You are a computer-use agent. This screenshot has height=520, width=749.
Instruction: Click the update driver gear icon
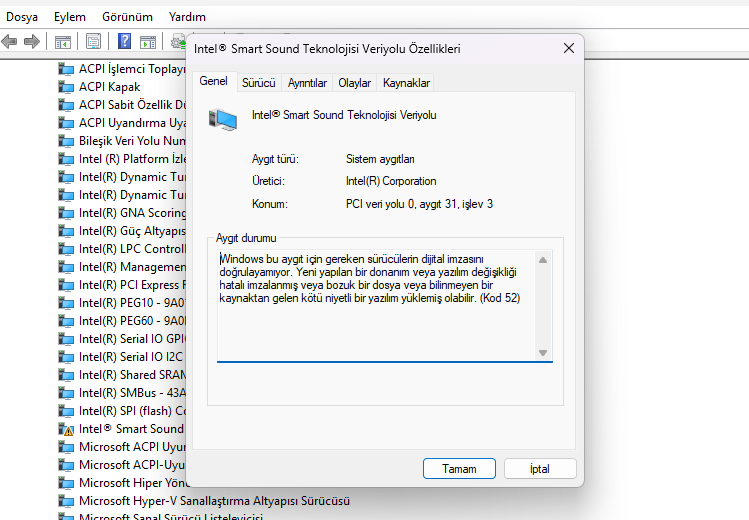coord(178,42)
